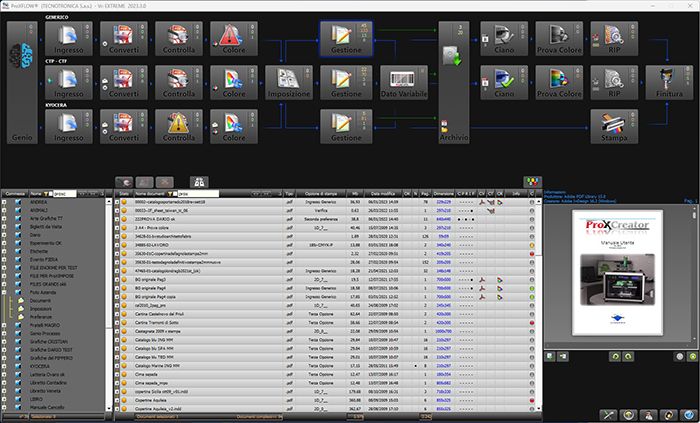Select highlighted Gestione node in GENERICO row

coord(346,38)
